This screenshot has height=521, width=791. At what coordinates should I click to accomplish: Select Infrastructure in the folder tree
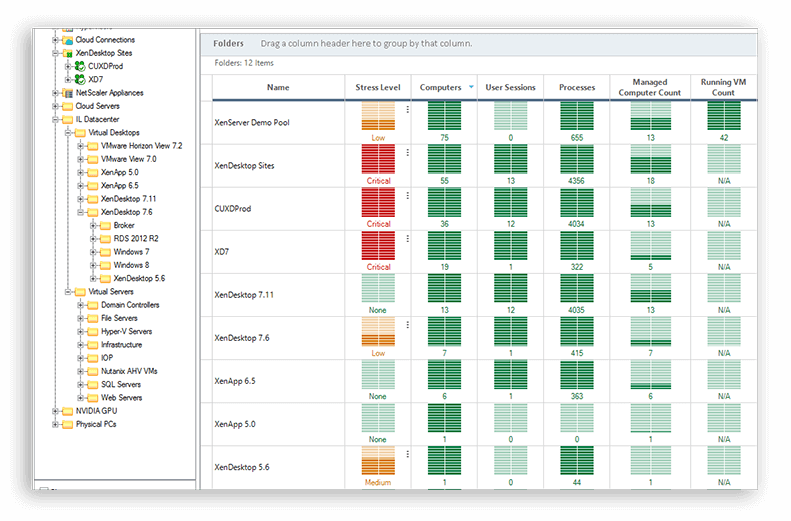coord(122,345)
